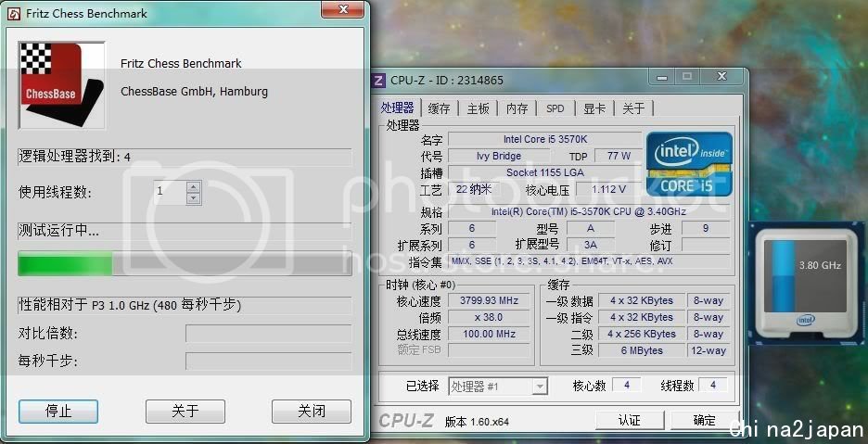The height and width of the screenshot is (444, 868).
Task: Click the 逻辑处理器找到: 4 text
Action: point(75,158)
